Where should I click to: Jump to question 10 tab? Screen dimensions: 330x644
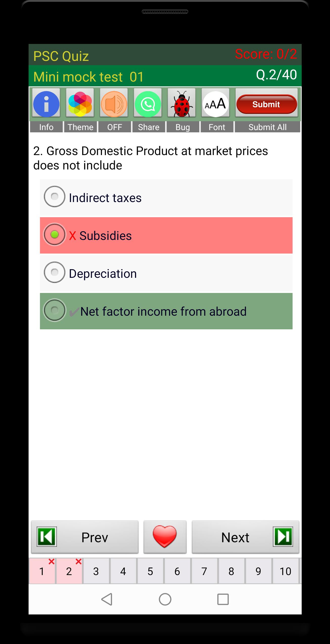pos(285,571)
